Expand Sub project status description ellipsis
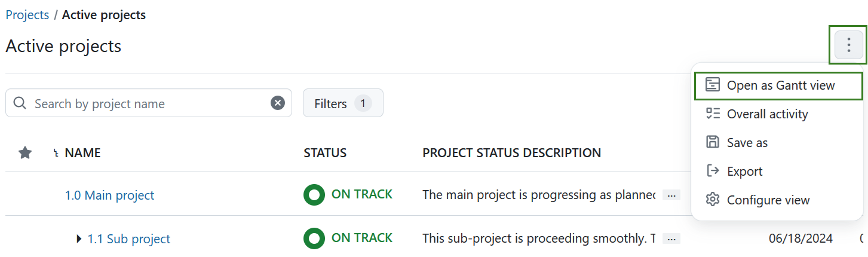Viewport: 868px width, 257px height. (671, 239)
